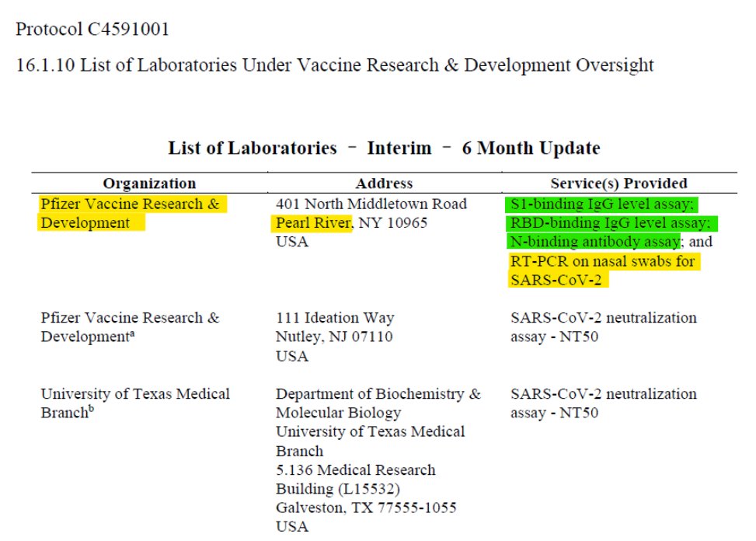Click 'University of Texas Medical' organization name
Image resolution: width=756 pixels, height=541 pixels.
[x=135, y=394]
